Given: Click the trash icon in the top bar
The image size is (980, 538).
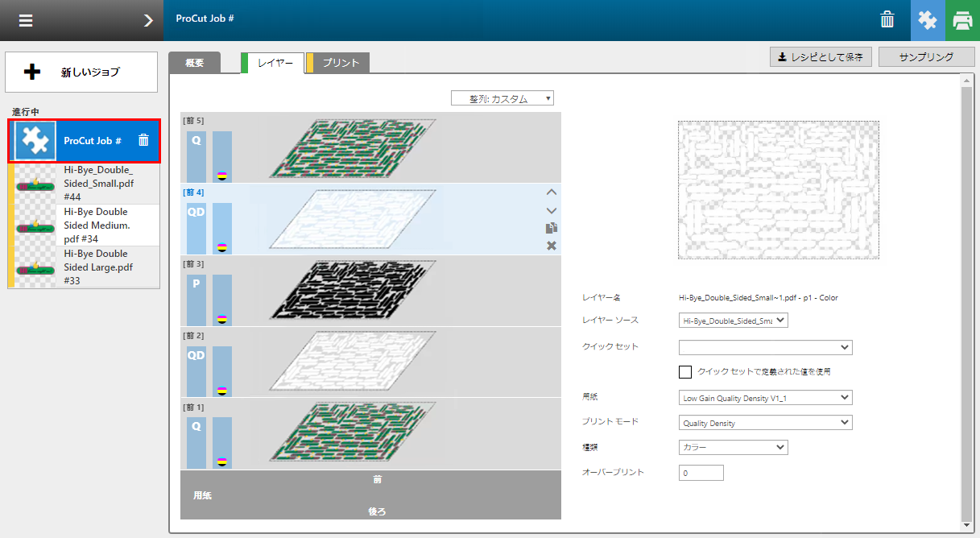Looking at the screenshot, I should click(887, 20).
